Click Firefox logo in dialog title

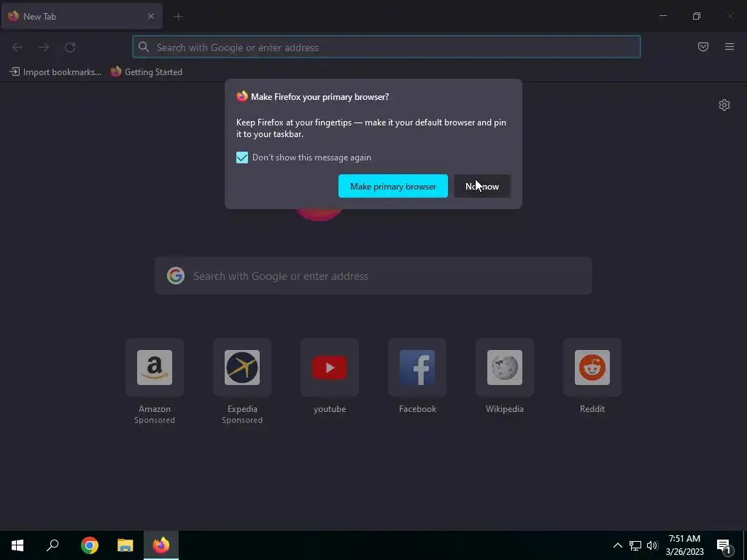pos(242,96)
